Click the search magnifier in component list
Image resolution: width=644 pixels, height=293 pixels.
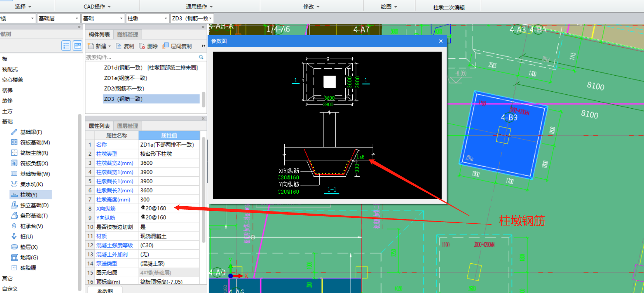coord(201,57)
